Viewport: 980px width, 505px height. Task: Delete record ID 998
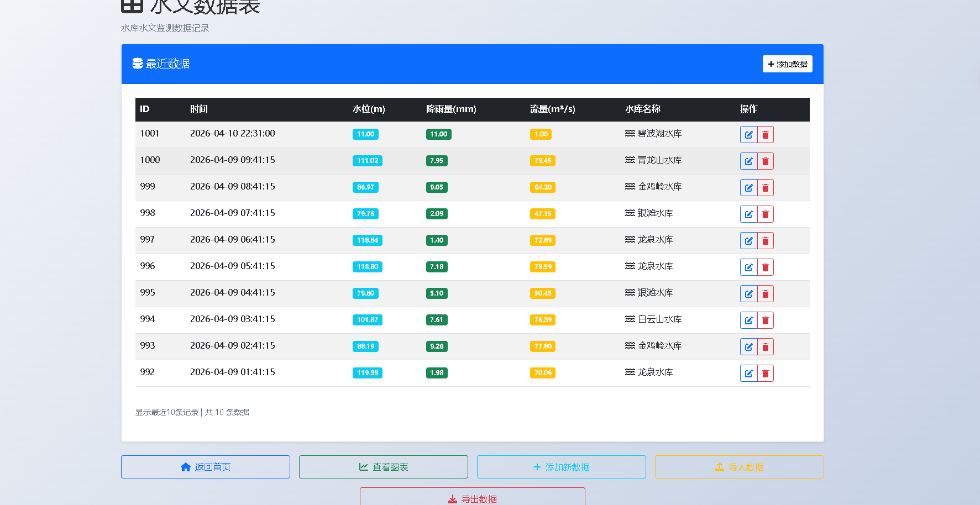[766, 214]
